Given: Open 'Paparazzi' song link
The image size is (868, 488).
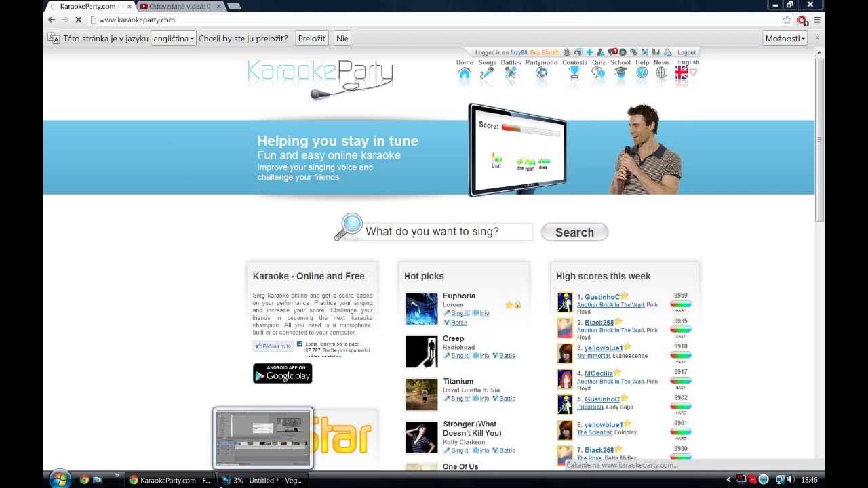Looking at the screenshot, I should [x=589, y=407].
